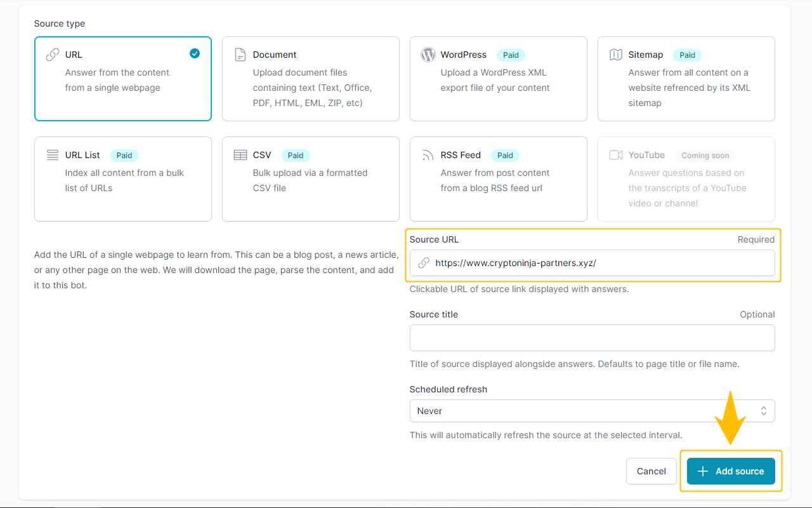Open the Scheduled refresh dropdown
This screenshot has height=508, width=812.
tap(593, 411)
